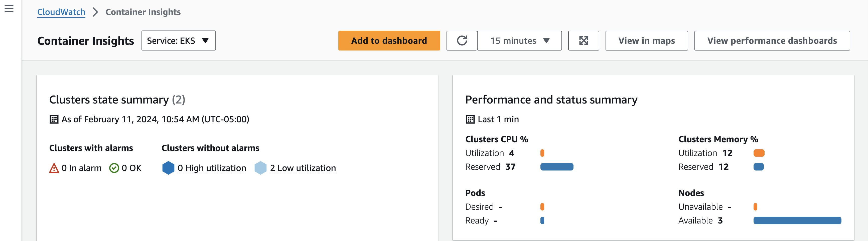Click the refresh icon button
The height and width of the screenshot is (241, 868).
(462, 41)
